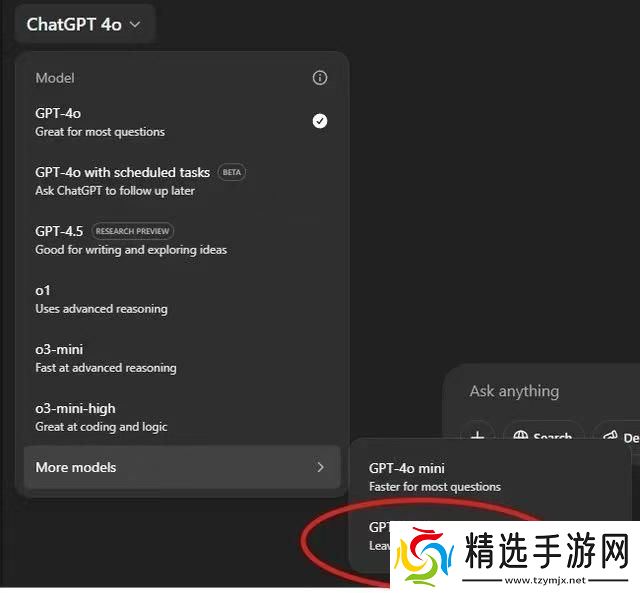
Task: Expand More models chevron arrow
Action: click(320, 467)
